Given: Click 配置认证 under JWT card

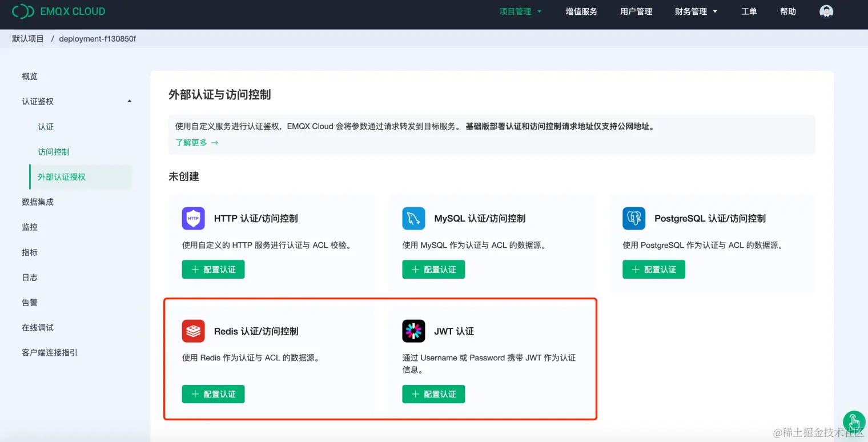Looking at the screenshot, I should (433, 393).
